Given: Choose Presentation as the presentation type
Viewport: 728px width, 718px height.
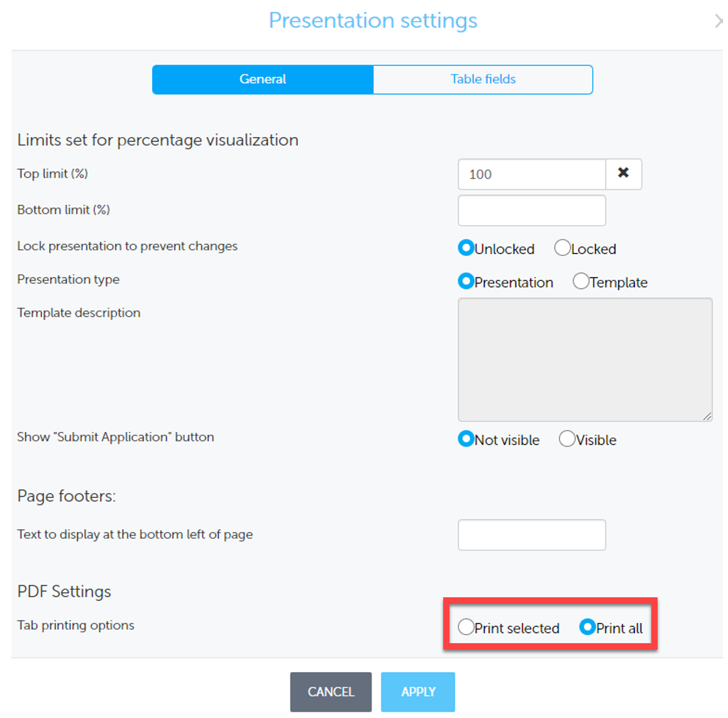Looking at the screenshot, I should click(466, 281).
